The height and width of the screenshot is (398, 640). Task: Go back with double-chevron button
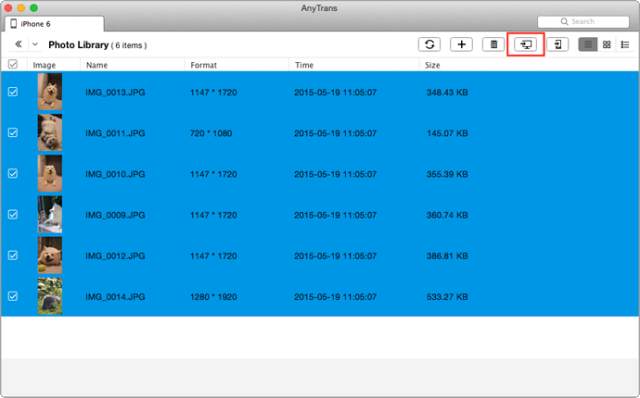[18, 44]
